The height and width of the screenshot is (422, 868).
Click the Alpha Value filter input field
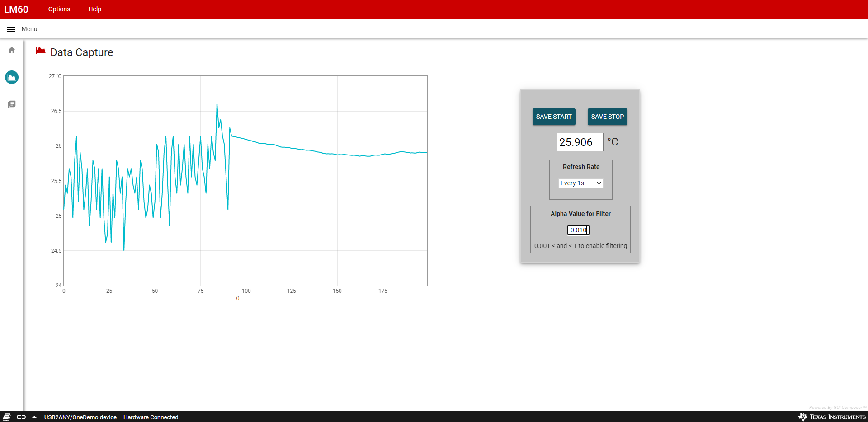pyautogui.click(x=578, y=230)
